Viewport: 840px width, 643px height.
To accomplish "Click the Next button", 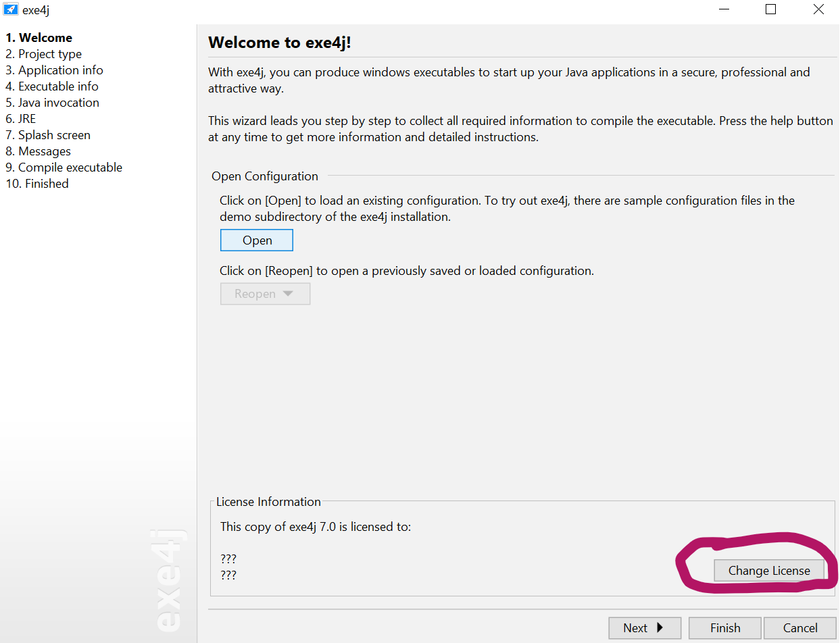I will point(645,628).
